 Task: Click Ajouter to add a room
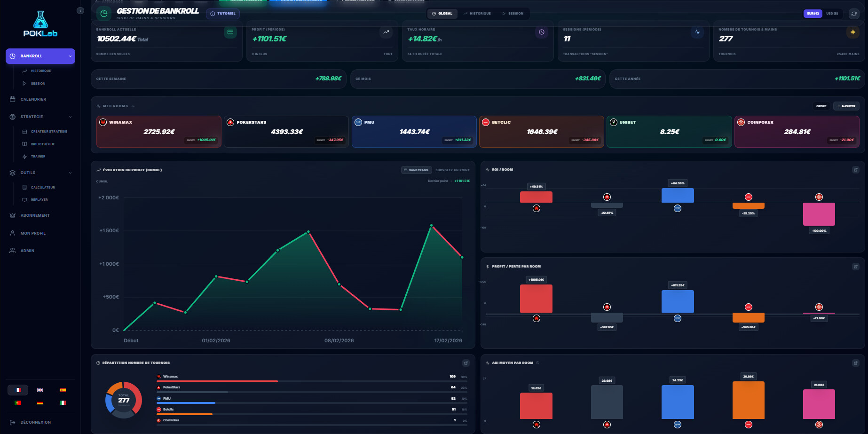click(x=846, y=106)
